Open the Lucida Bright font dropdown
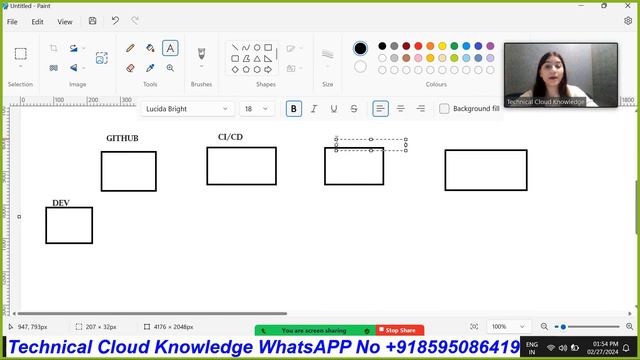This screenshot has width=640, height=360. pos(188,109)
